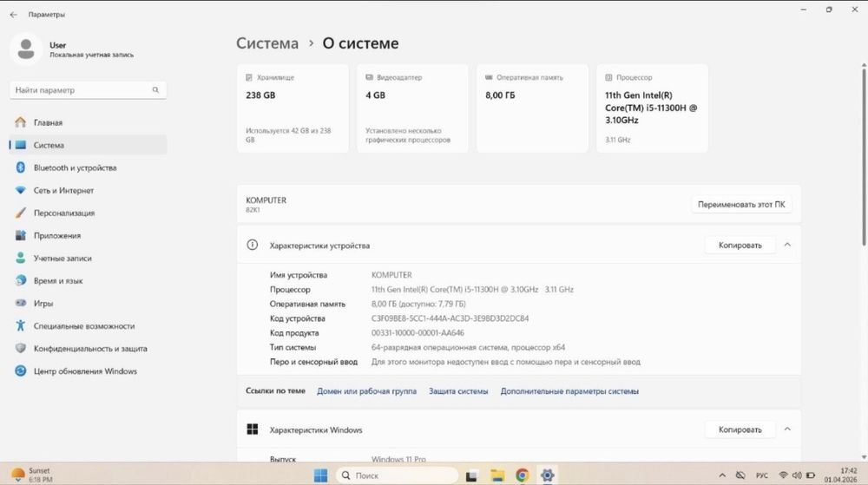Switch the РУС input language indicator
868x485 pixels.
tap(762, 475)
